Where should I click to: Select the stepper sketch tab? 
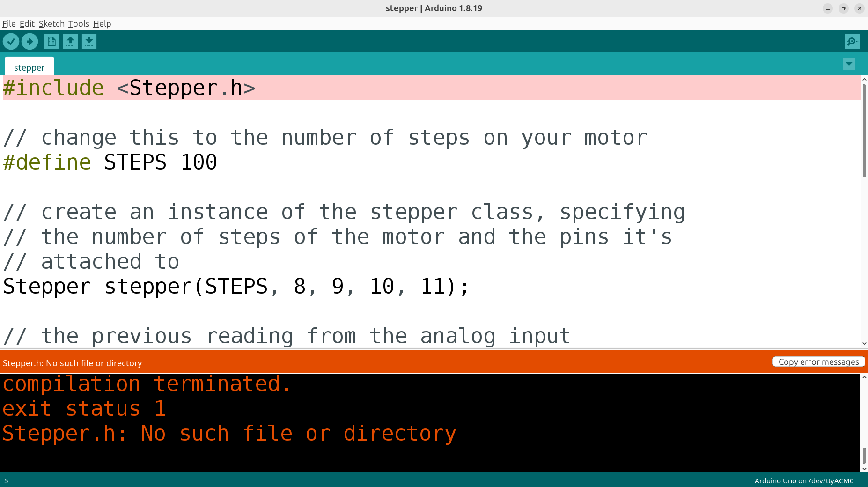point(29,67)
